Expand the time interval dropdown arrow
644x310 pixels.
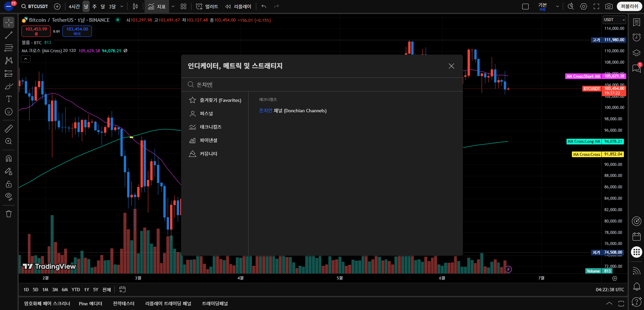pos(122,6)
